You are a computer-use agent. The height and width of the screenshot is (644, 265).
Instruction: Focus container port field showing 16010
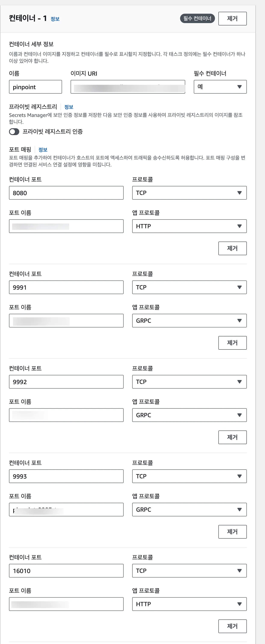(66, 570)
